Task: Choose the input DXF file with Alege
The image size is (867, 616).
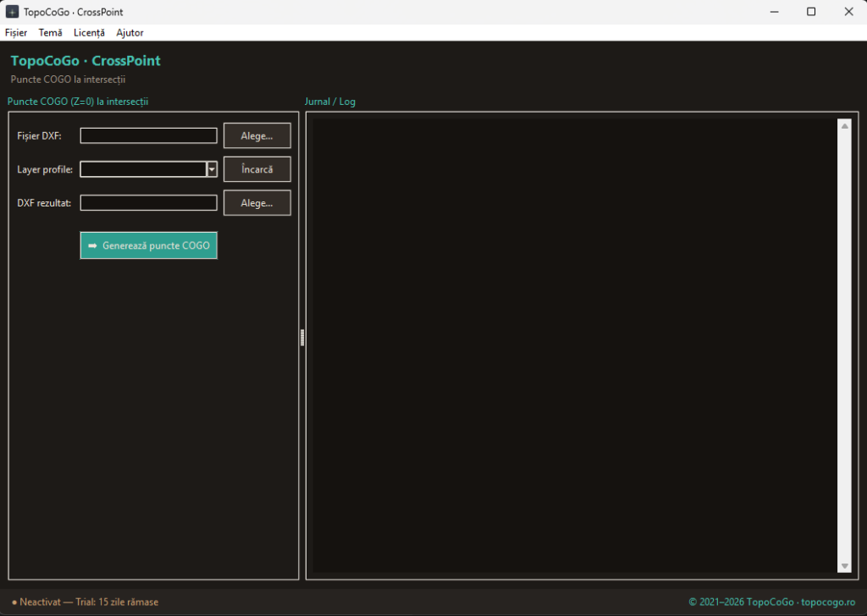Action: point(257,136)
